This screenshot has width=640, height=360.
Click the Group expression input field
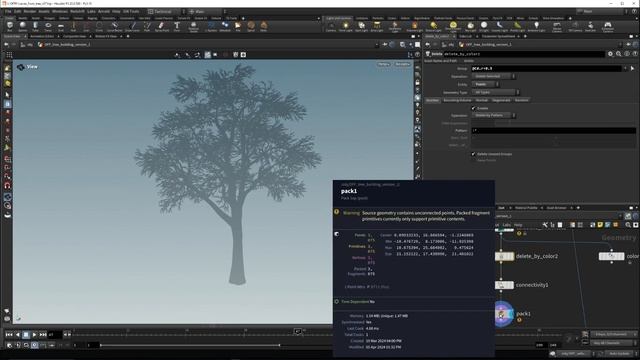547,68
